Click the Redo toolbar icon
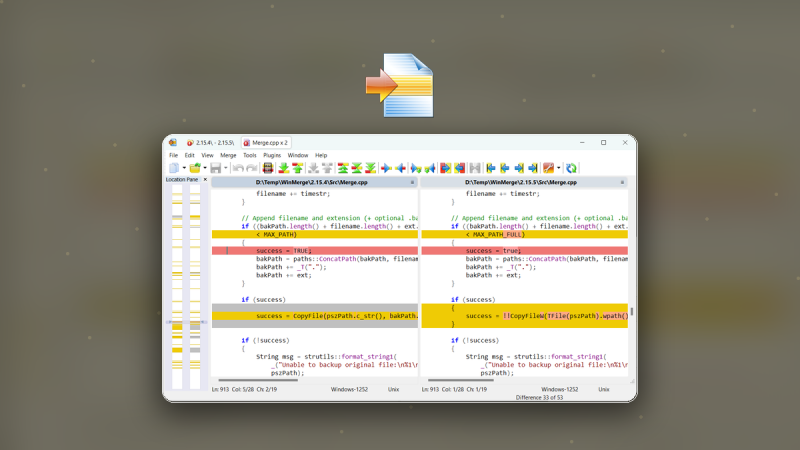Viewport: 800px width, 450px height. [252, 168]
